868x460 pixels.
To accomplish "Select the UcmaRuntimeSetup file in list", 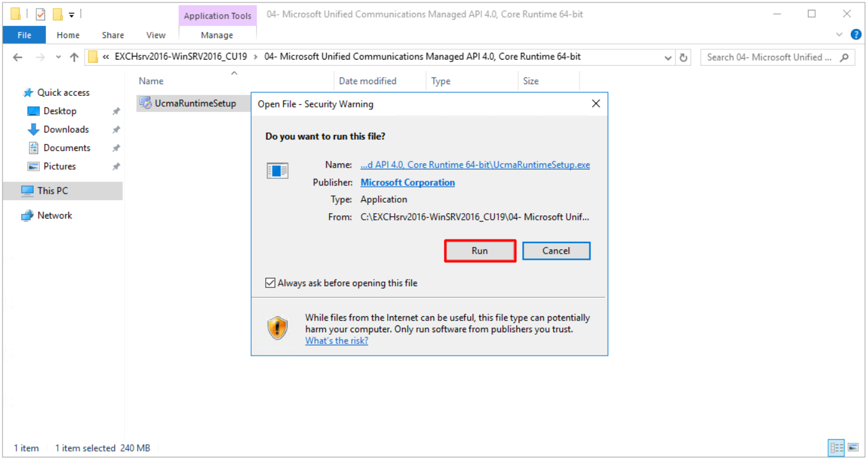I will coord(195,103).
